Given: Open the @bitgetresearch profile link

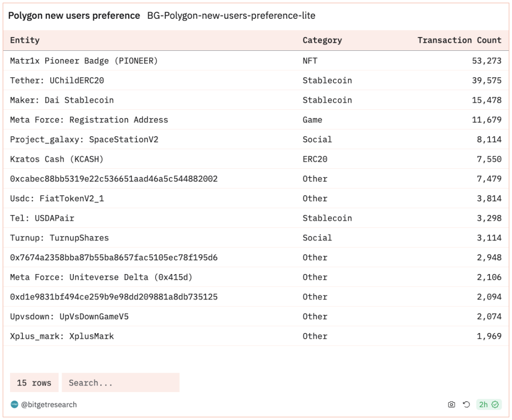Looking at the screenshot, I should [49, 405].
